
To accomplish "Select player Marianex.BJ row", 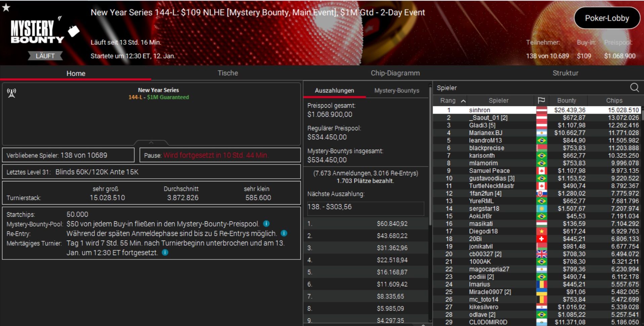I will coord(485,133).
